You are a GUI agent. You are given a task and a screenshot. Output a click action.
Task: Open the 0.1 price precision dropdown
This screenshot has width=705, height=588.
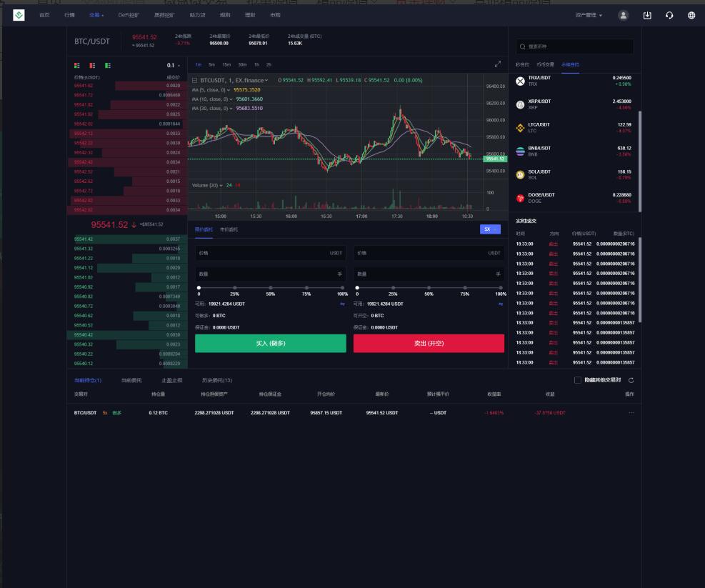point(173,65)
